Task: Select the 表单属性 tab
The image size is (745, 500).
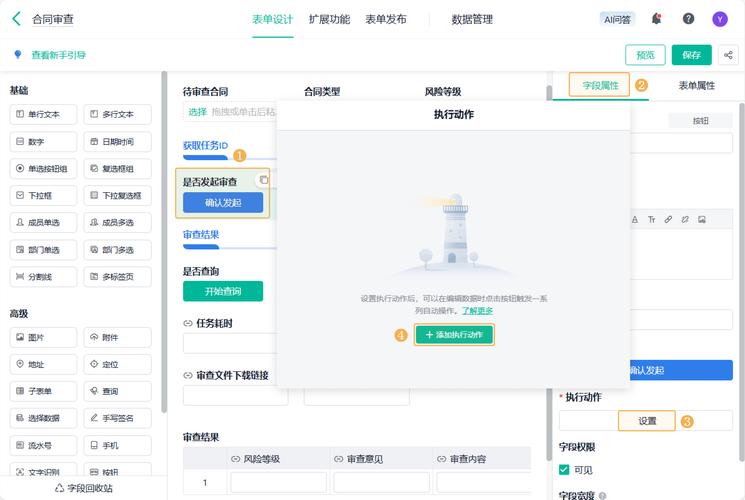Action: (696, 86)
